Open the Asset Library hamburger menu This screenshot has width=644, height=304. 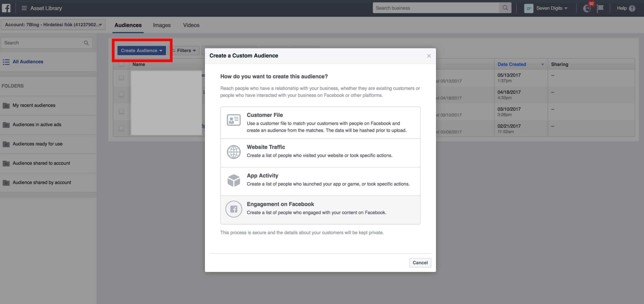click(24, 8)
